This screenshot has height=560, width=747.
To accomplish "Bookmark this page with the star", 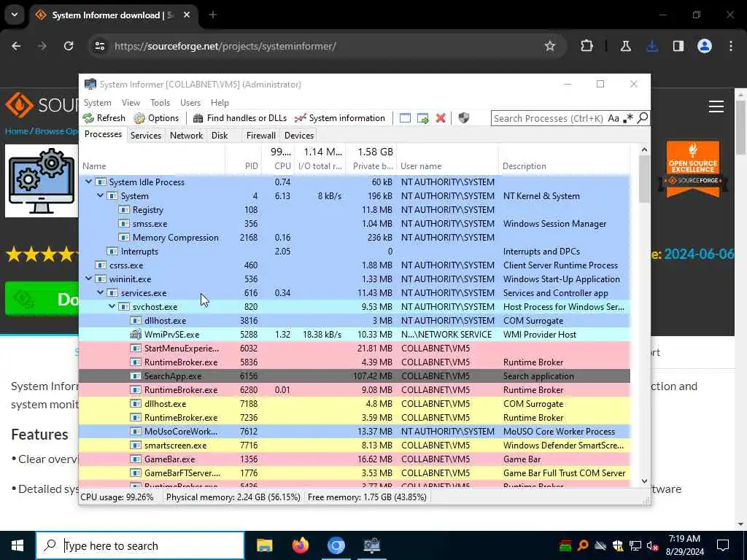I will 550,46.
